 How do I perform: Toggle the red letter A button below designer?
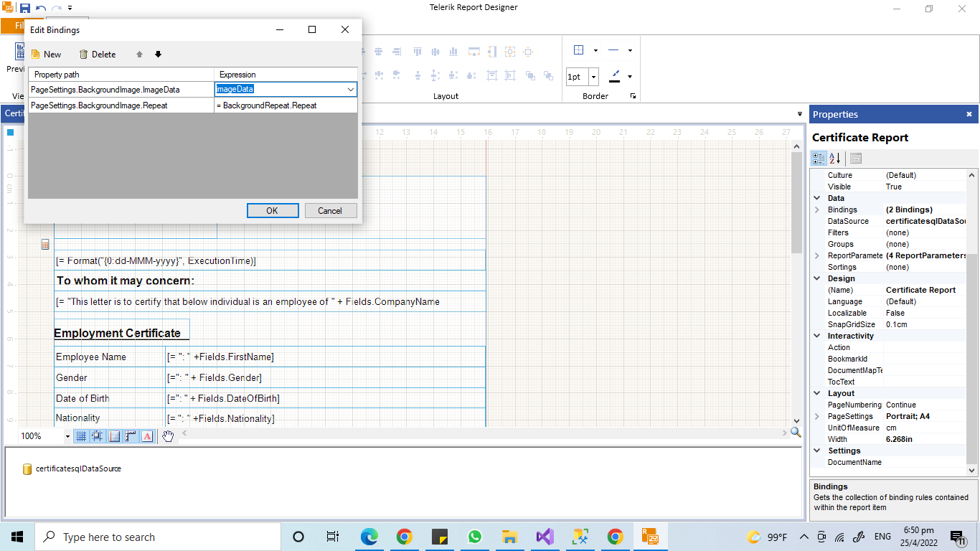(147, 435)
